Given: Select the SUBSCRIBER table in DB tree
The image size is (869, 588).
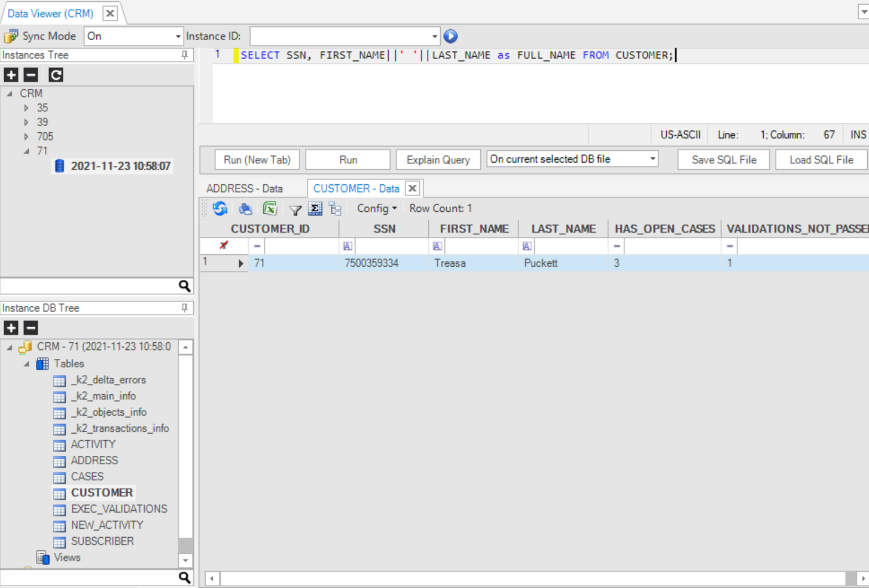Looking at the screenshot, I should (x=102, y=541).
